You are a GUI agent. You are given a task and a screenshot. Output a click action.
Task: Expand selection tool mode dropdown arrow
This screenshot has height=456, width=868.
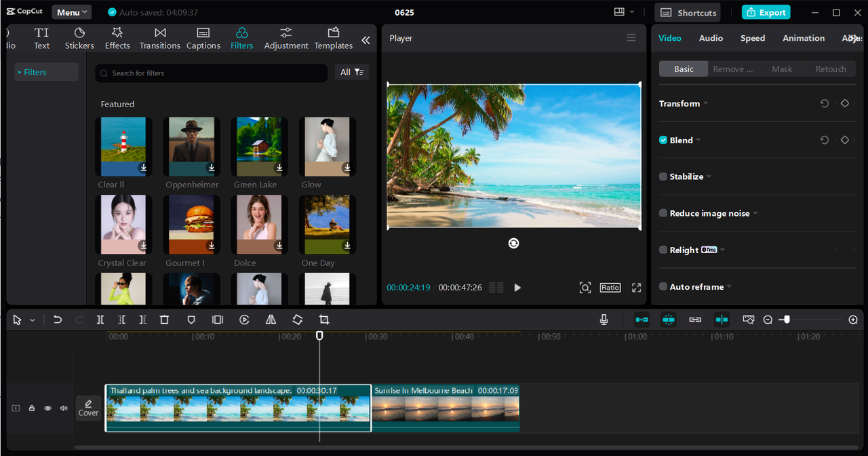point(32,320)
